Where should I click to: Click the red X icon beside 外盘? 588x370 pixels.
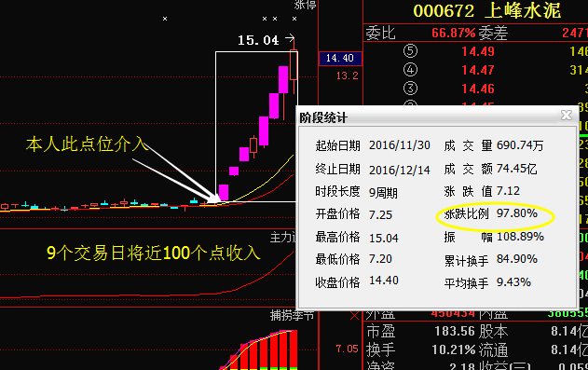[355, 316]
